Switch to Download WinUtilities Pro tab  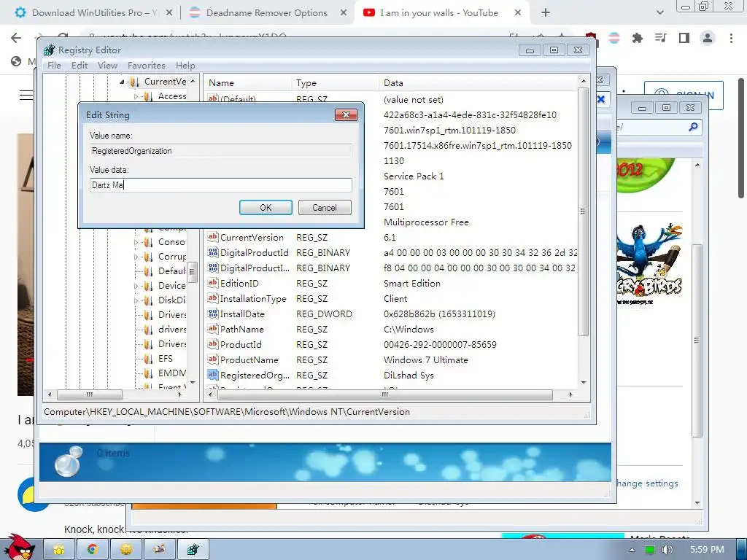pos(94,13)
